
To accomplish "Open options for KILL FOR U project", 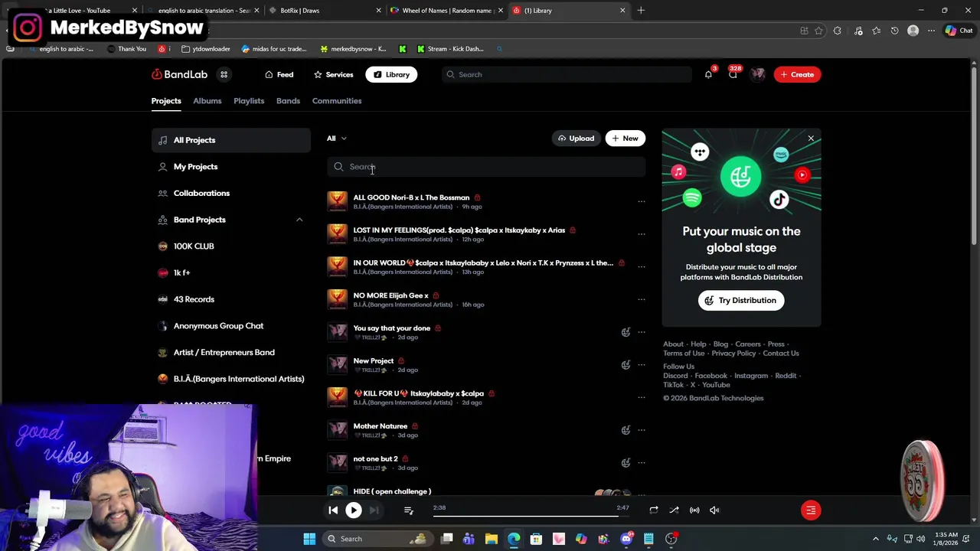I will (x=642, y=397).
